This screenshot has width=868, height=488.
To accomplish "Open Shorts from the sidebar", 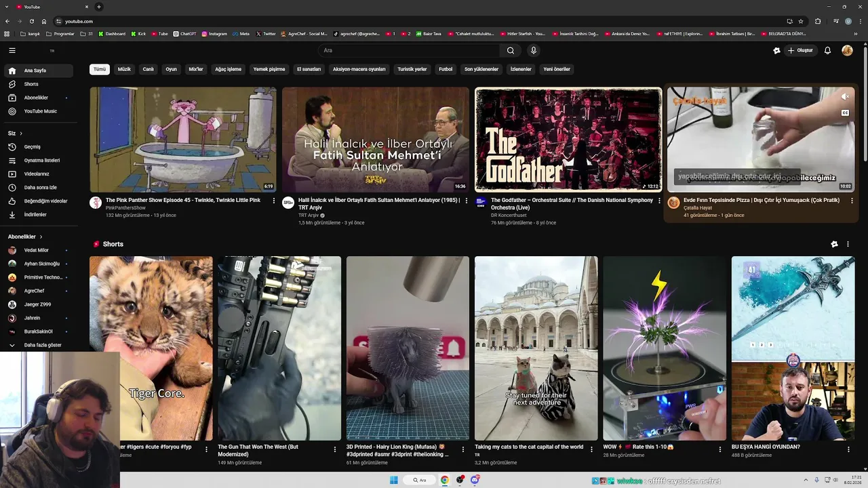I will (x=38, y=84).
